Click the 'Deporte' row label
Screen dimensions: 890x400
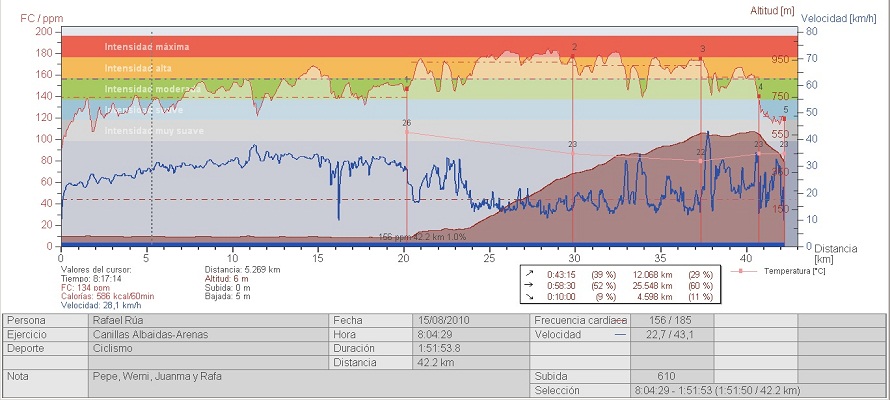coord(47,348)
